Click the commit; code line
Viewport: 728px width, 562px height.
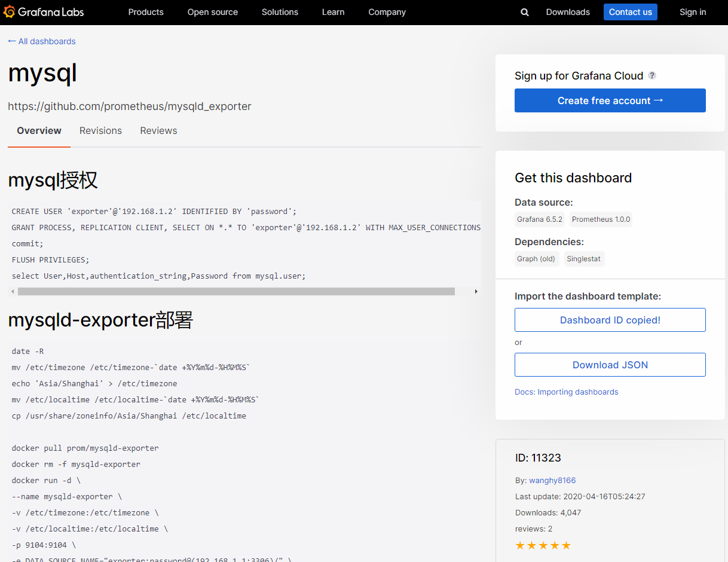(27, 243)
